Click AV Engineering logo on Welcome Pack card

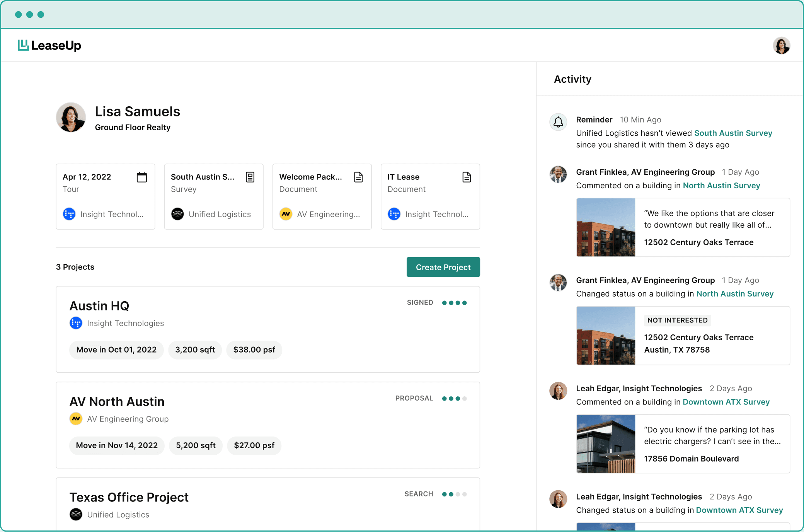point(286,214)
